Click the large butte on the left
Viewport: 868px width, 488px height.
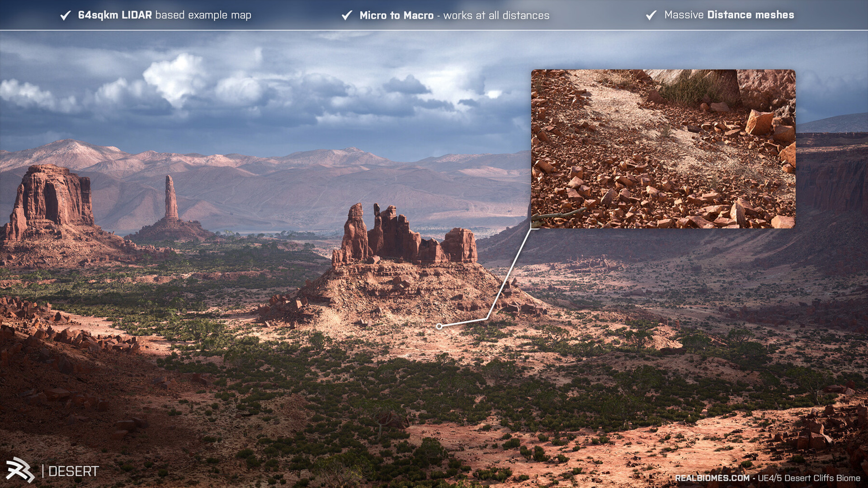coord(52,197)
